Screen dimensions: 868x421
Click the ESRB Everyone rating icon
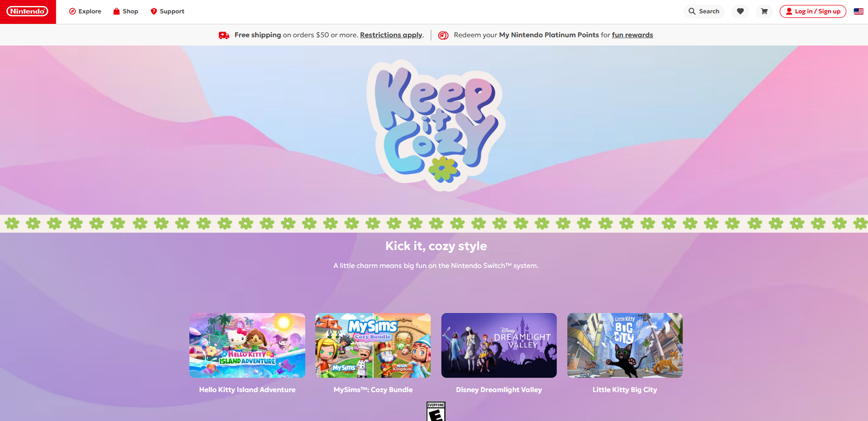pyautogui.click(x=436, y=412)
